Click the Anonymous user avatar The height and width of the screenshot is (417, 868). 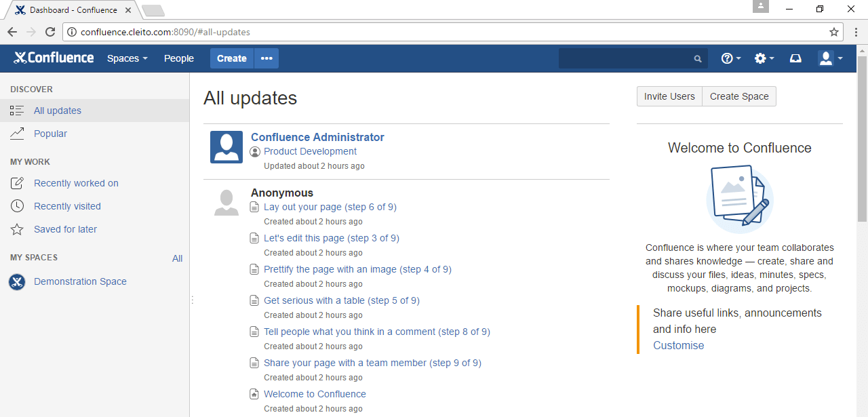click(226, 203)
